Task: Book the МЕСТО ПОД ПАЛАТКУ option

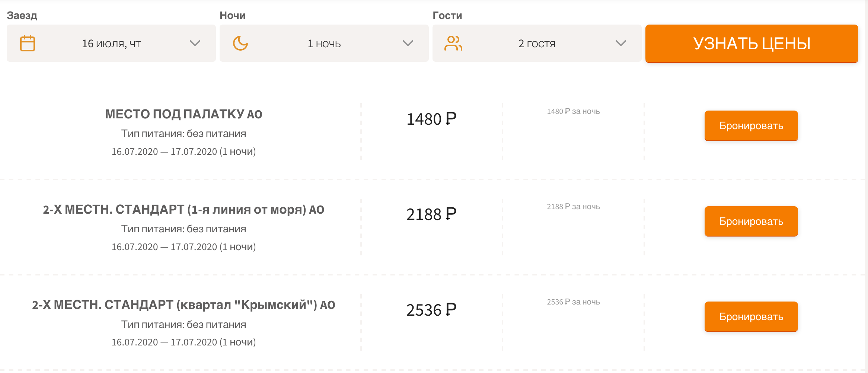Action: click(751, 126)
